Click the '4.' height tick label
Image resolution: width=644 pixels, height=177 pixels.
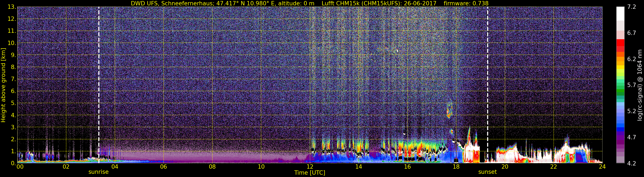pyautogui.click(x=13, y=115)
